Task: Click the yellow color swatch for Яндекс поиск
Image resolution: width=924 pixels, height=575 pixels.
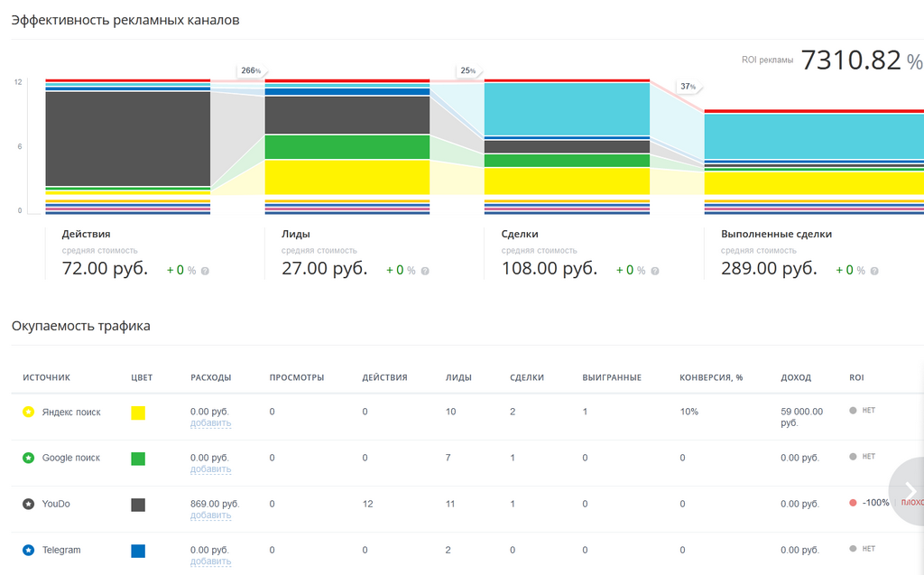Action: [138, 413]
